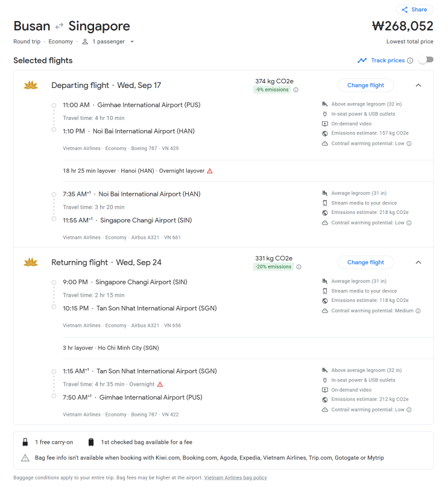This screenshot has width=448, height=487.
Task: Click Track prices info icon
Action: (x=410, y=60)
